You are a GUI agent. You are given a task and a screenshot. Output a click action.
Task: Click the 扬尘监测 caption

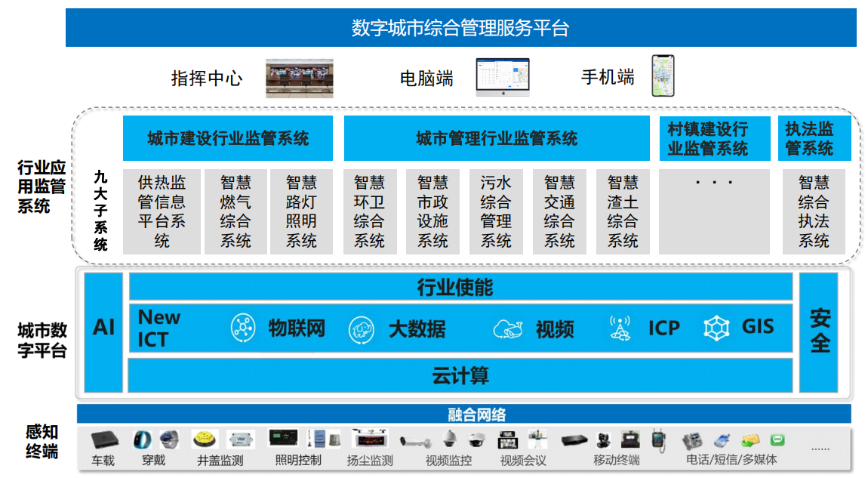(370, 460)
